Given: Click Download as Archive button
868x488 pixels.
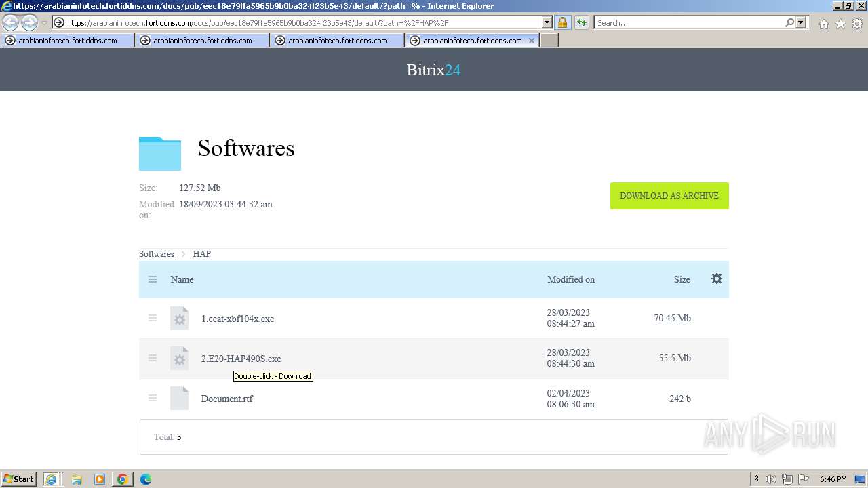Looking at the screenshot, I should tap(669, 196).
